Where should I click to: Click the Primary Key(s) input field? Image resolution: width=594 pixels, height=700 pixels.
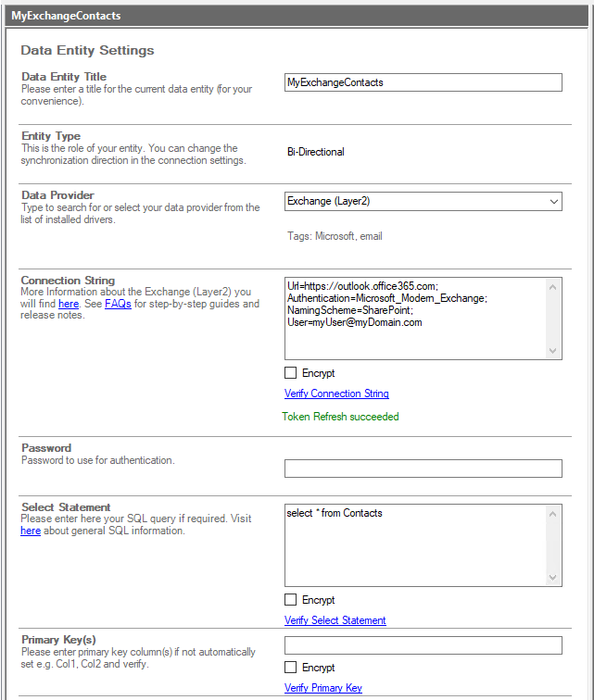pyautogui.click(x=423, y=645)
